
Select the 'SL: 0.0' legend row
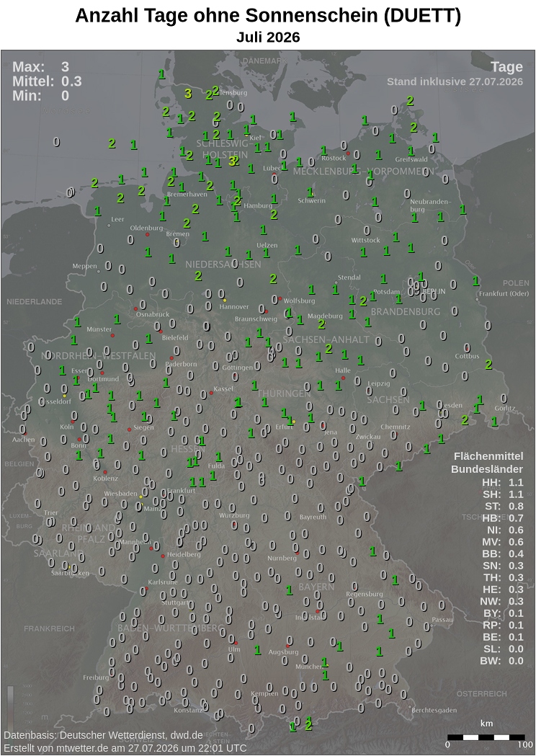(503, 649)
